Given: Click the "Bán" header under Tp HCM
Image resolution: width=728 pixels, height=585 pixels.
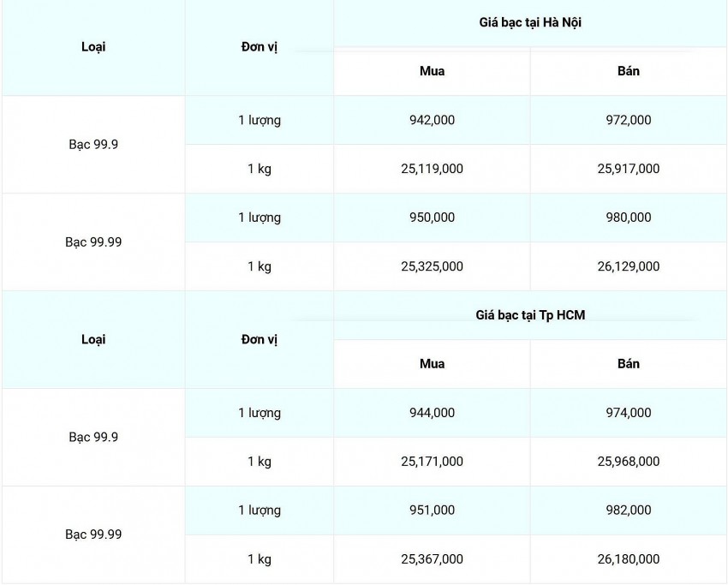Looking at the screenshot, I should pyautogui.click(x=628, y=364).
